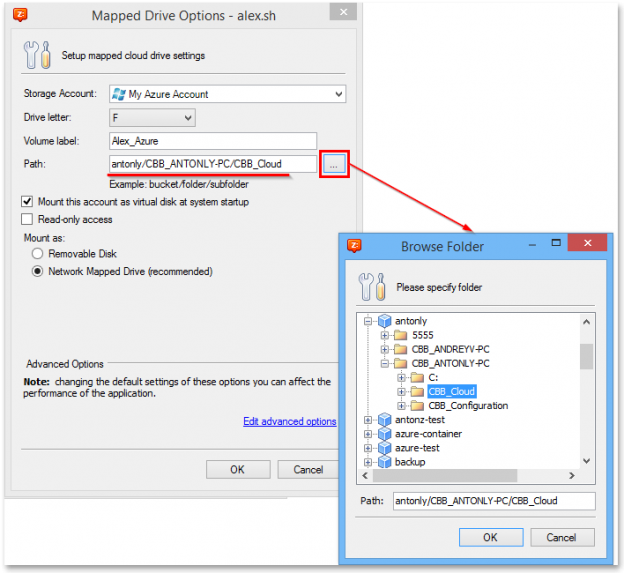Expand the CBB_Cloud folder node
The width and height of the screenshot is (624, 573).
point(401,392)
